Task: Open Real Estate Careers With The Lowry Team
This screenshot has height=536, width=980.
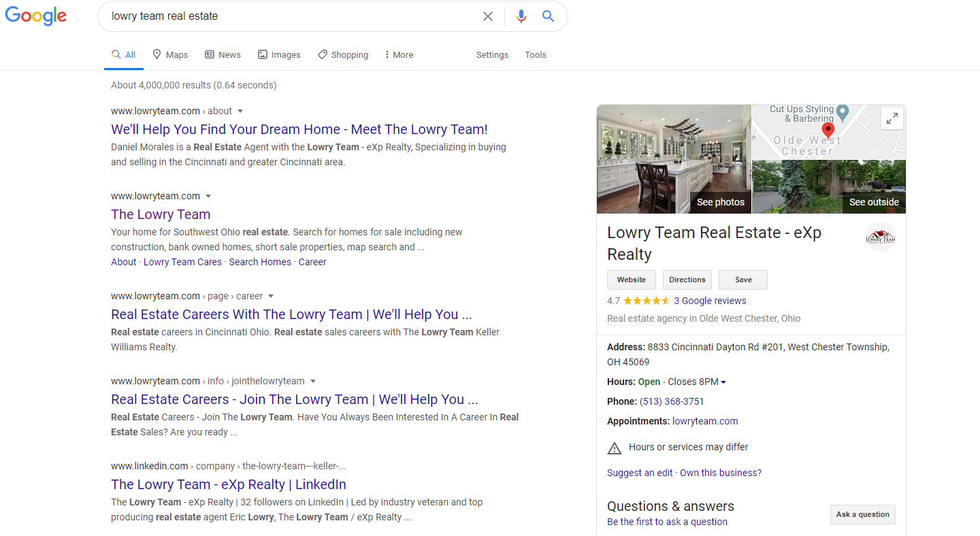Action: coord(291,314)
